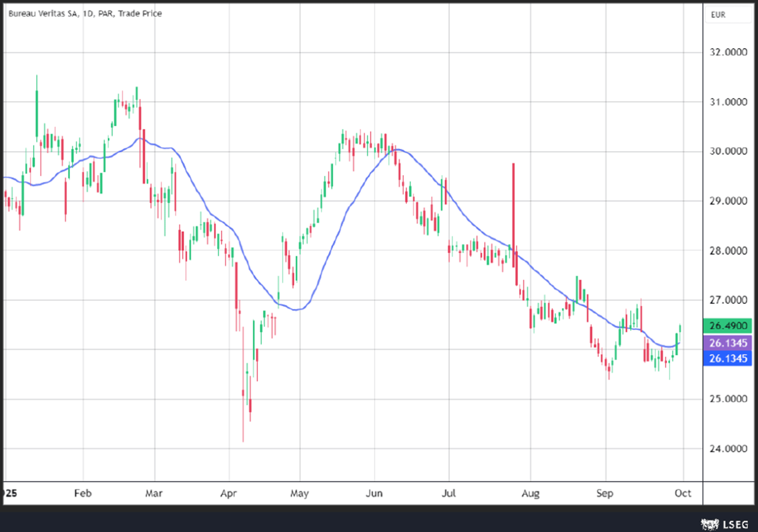Click the 27.0000 price axis label
758x532 pixels.
tap(728, 300)
